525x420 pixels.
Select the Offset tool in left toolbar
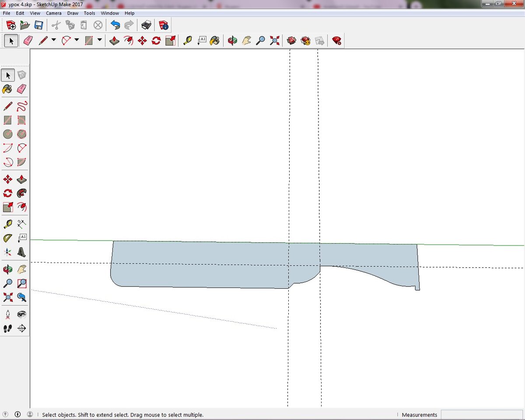tap(21, 207)
